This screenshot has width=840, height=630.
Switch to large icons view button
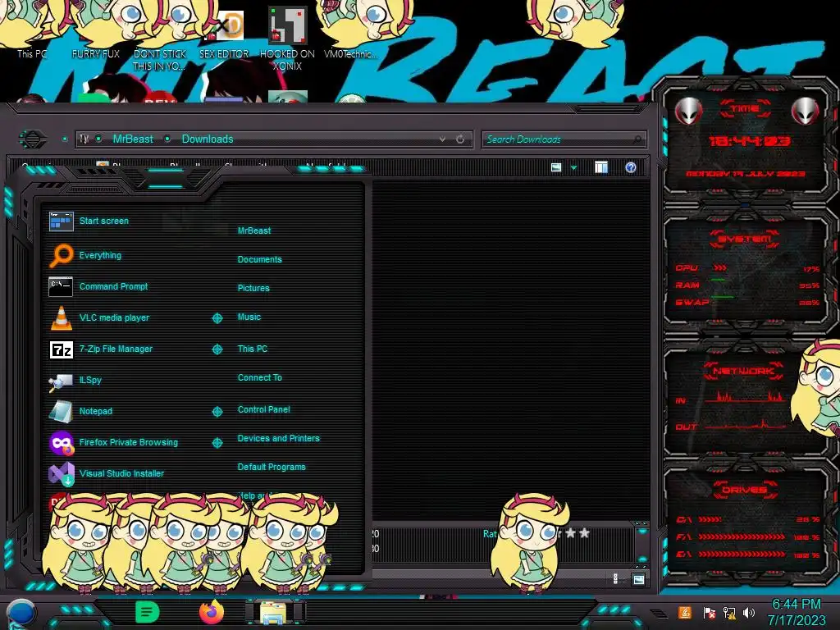[638, 580]
